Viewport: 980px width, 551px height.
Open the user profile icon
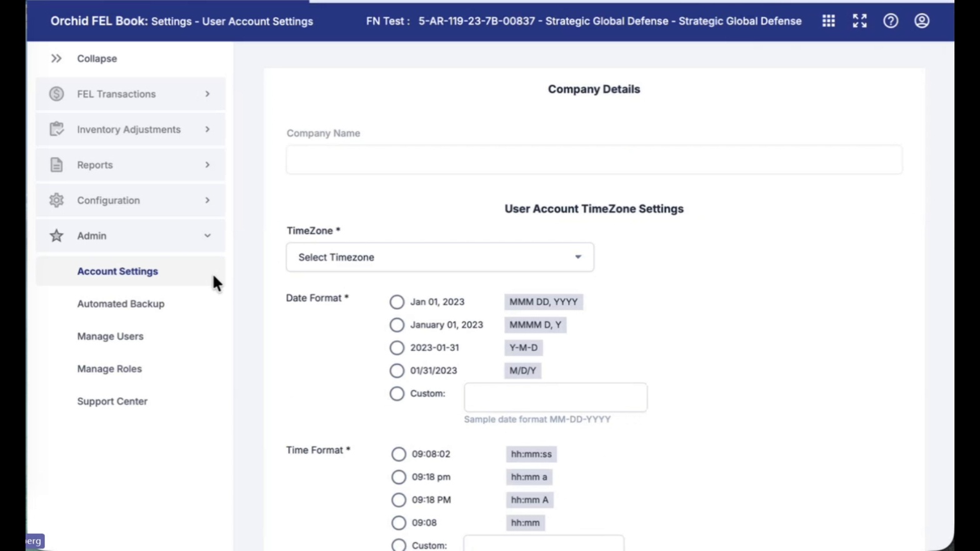[x=922, y=21]
